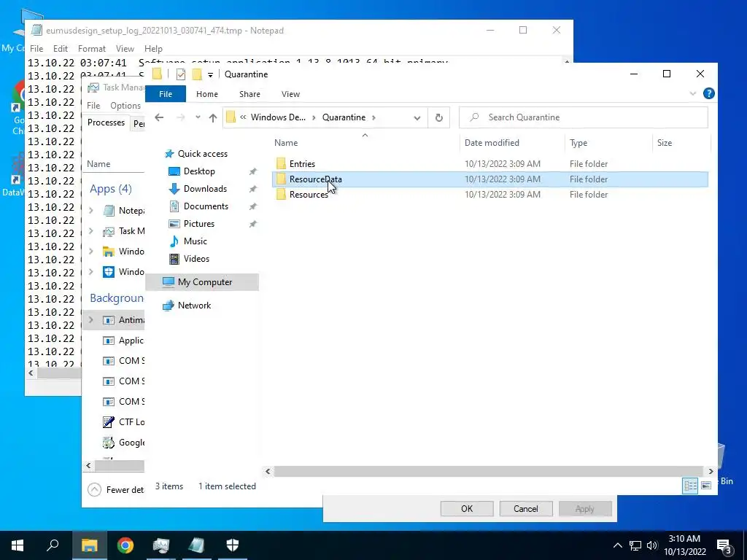This screenshot has height=560, width=747.
Task: Open the Windows Start menu
Action: (x=18, y=545)
